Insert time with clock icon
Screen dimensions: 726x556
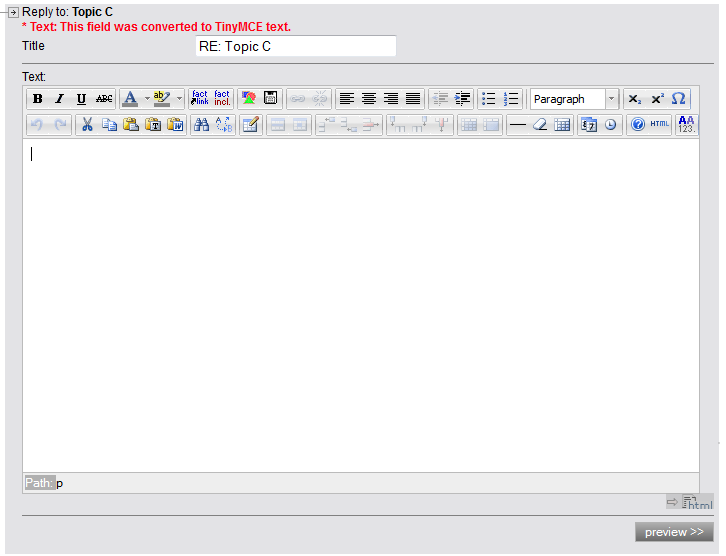tap(611, 125)
